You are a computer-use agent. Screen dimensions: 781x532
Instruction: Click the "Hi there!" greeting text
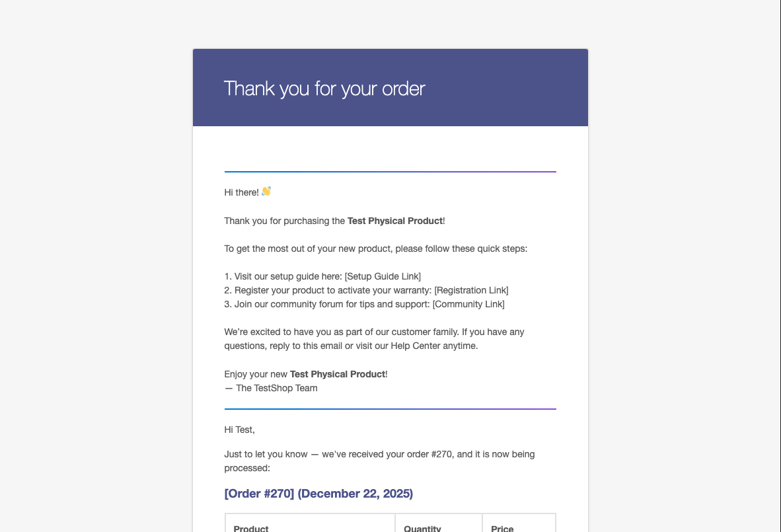(x=242, y=192)
